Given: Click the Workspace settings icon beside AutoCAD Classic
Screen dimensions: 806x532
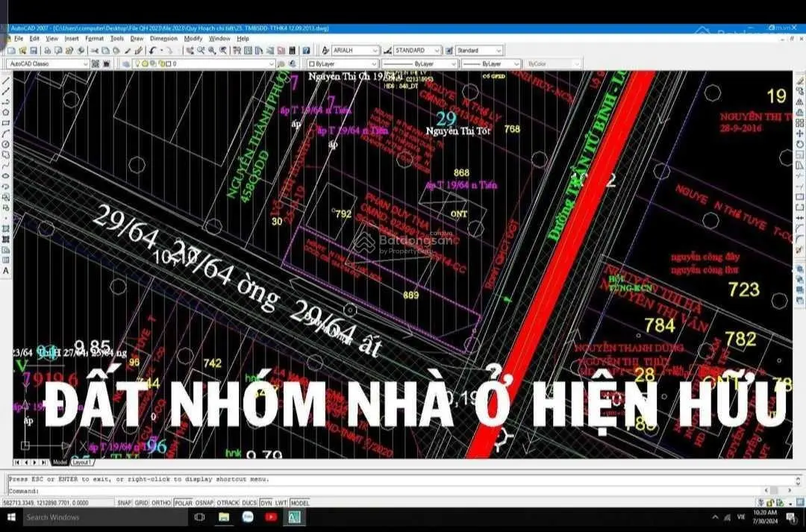Looking at the screenshot, I should (x=96, y=63).
